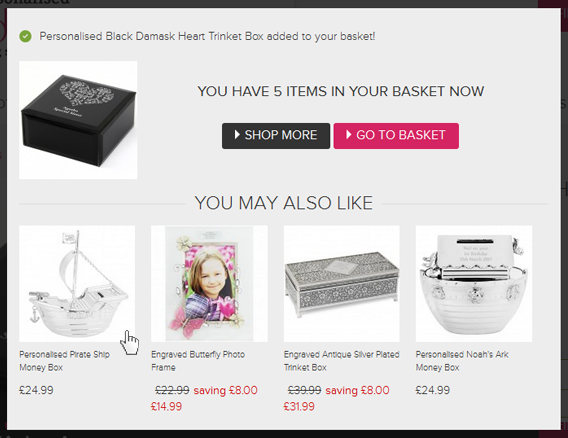Click the added to your basket message

[x=207, y=36]
